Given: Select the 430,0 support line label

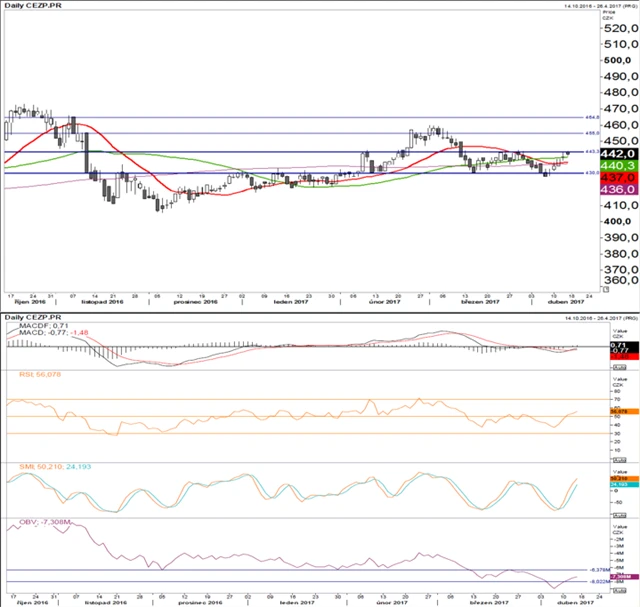Looking at the screenshot, I should tap(591, 173).
